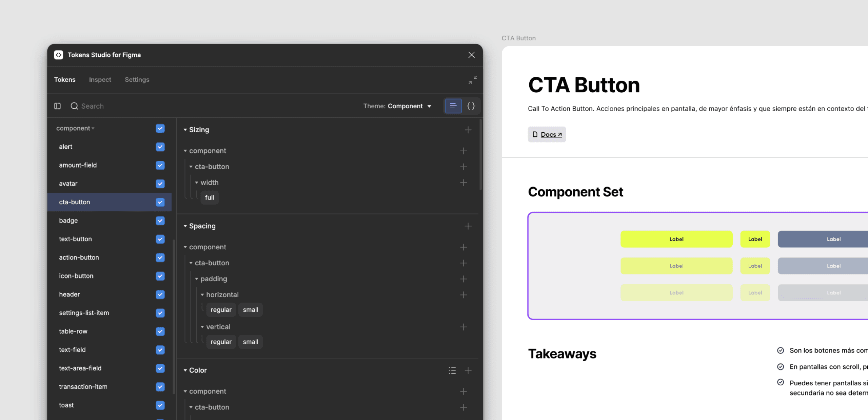Viewport: 868px width, 420px height.
Task: Open the Settings tab
Action: (x=137, y=79)
